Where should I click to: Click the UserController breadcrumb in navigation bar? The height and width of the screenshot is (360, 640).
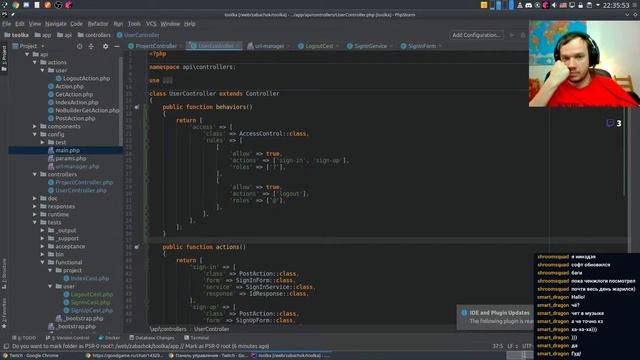click(138, 35)
